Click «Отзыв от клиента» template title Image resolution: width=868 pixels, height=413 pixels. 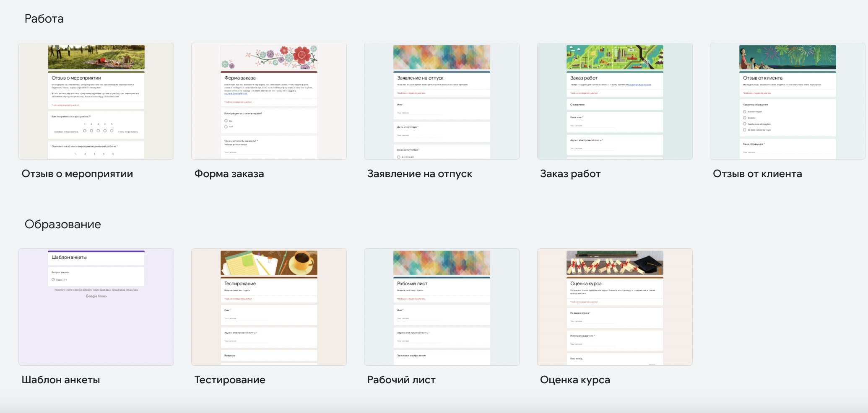tap(757, 173)
